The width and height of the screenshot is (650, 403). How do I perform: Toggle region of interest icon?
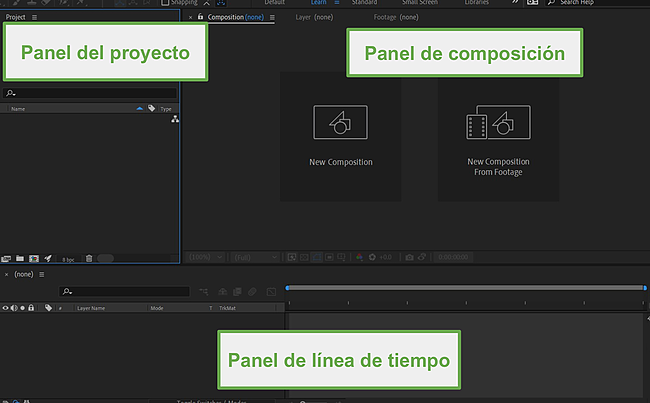click(x=329, y=257)
